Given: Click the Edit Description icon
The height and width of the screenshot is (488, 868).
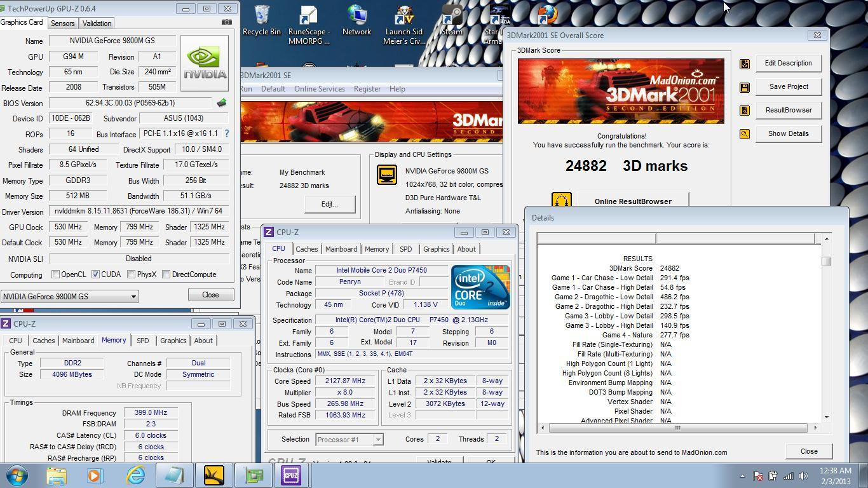Looking at the screenshot, I should point(745,64).
